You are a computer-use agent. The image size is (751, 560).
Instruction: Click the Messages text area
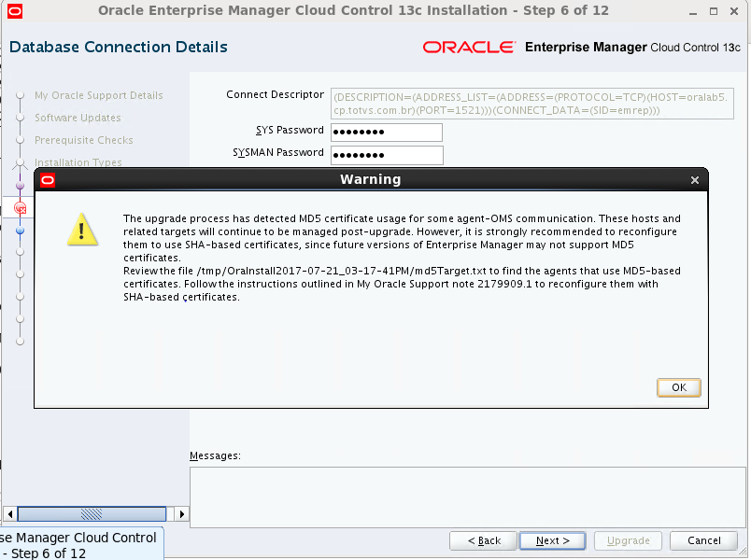click(467, 497)
